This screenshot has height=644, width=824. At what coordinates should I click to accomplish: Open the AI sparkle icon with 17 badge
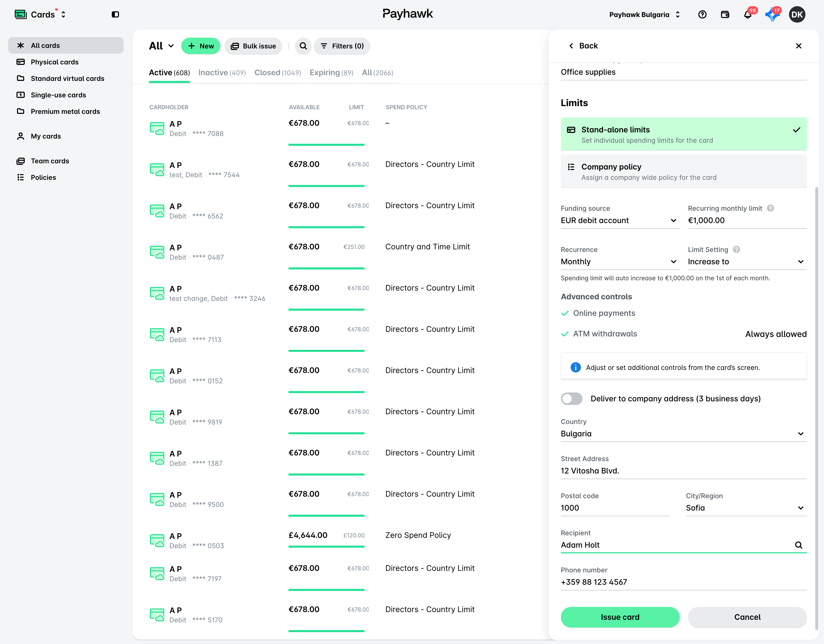[772, 14]
